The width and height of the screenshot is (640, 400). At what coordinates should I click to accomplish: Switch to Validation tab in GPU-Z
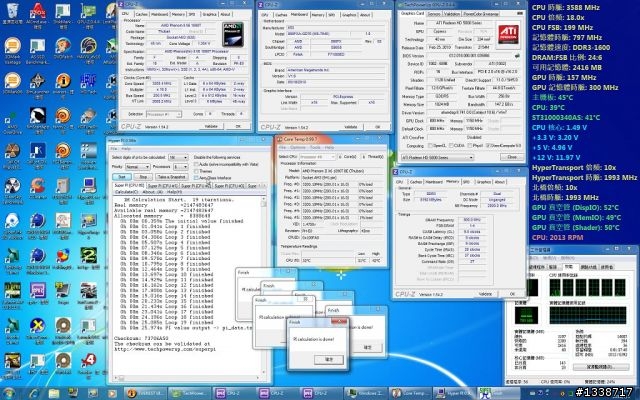[451, 13]
